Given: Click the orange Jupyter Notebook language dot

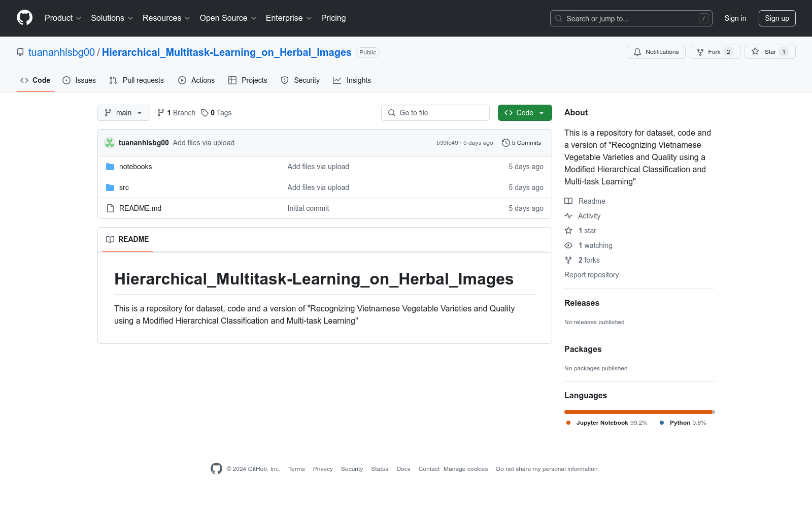Looking at the screenshot, I should coord(568,423).
